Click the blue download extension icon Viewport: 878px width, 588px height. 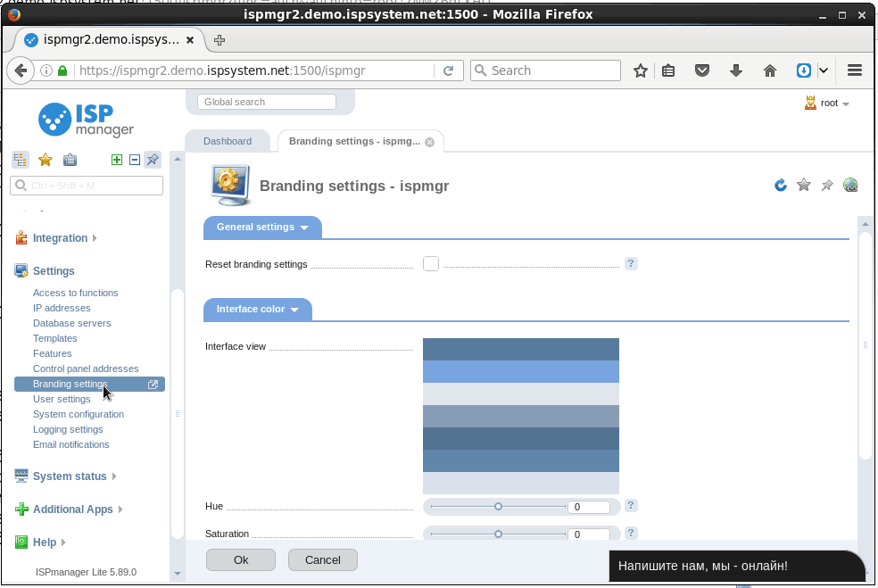[x=804, y=70]
